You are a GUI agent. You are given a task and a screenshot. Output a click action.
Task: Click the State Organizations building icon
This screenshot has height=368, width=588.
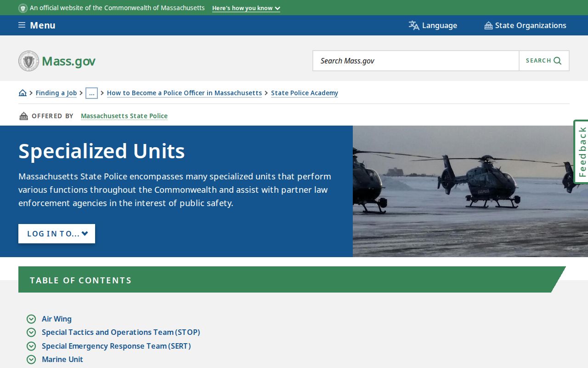pyautogui.click(x=488, y=25)
